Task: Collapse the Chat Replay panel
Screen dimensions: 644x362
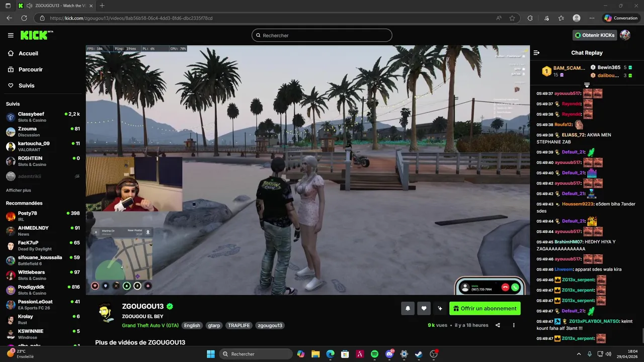Action: click(536, 53)
